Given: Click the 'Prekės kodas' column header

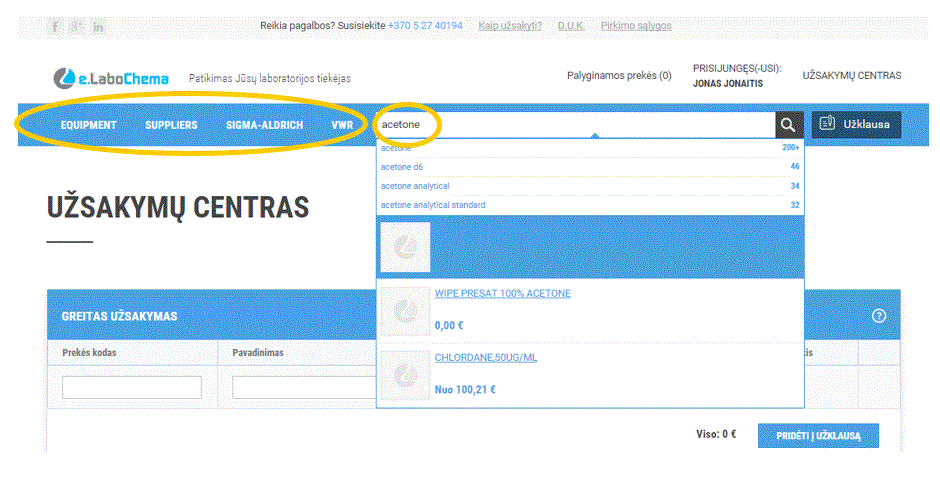Looking at the screenshot, I should tap(89, 353).
